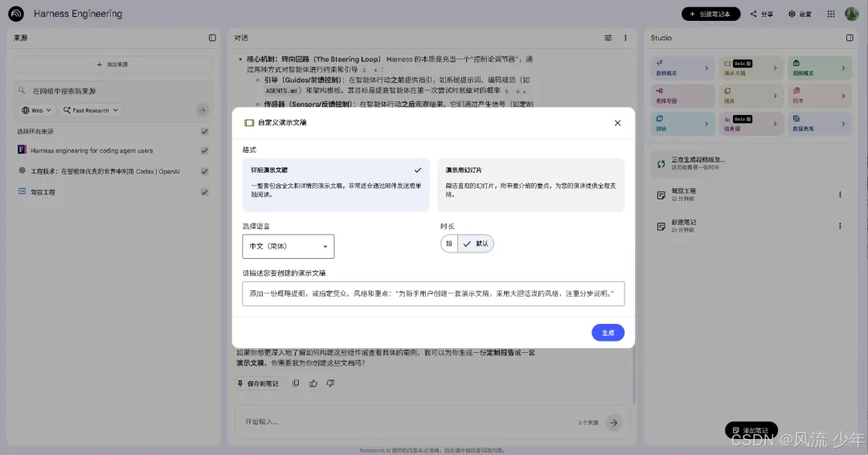Select the 详细演示文稿 format option
This screenshot has width=868, height=455.
[x=336, y=185]
